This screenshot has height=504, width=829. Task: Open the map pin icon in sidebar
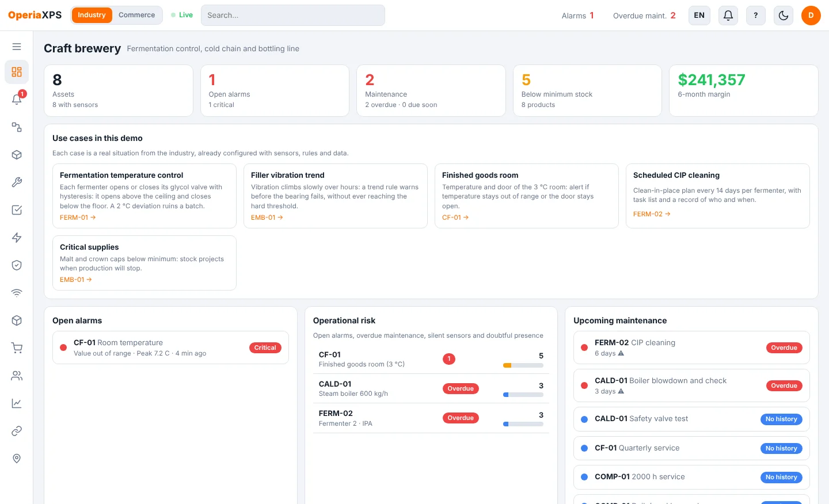pyautogui.click(x=17, y=459)
